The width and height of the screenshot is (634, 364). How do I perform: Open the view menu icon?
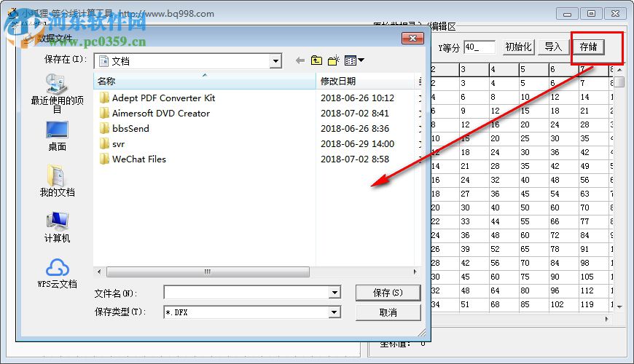pos(354,60)
